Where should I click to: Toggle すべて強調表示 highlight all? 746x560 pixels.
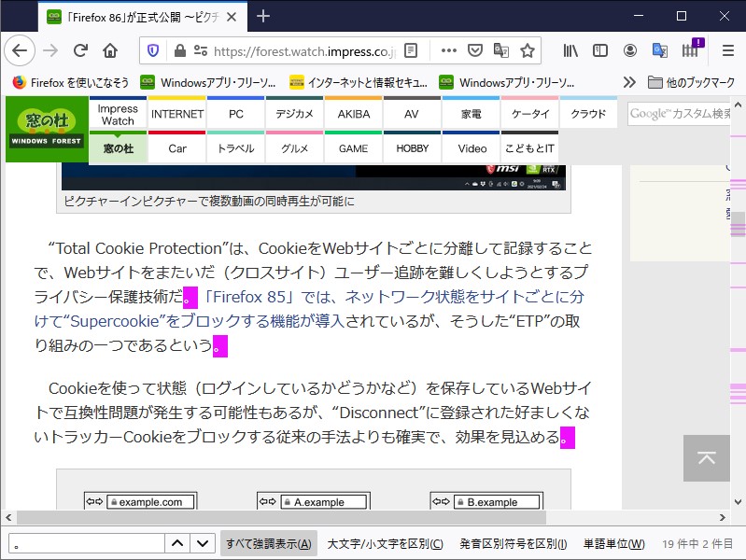269,543
